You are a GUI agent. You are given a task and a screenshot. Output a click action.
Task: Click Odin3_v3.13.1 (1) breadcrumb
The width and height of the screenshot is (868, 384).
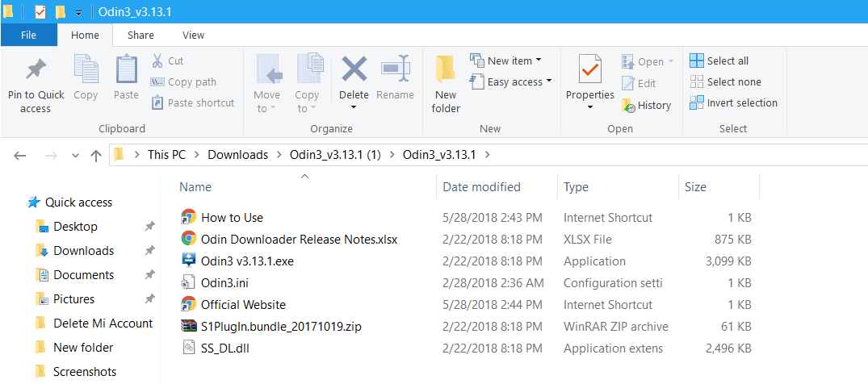point(335,155)
